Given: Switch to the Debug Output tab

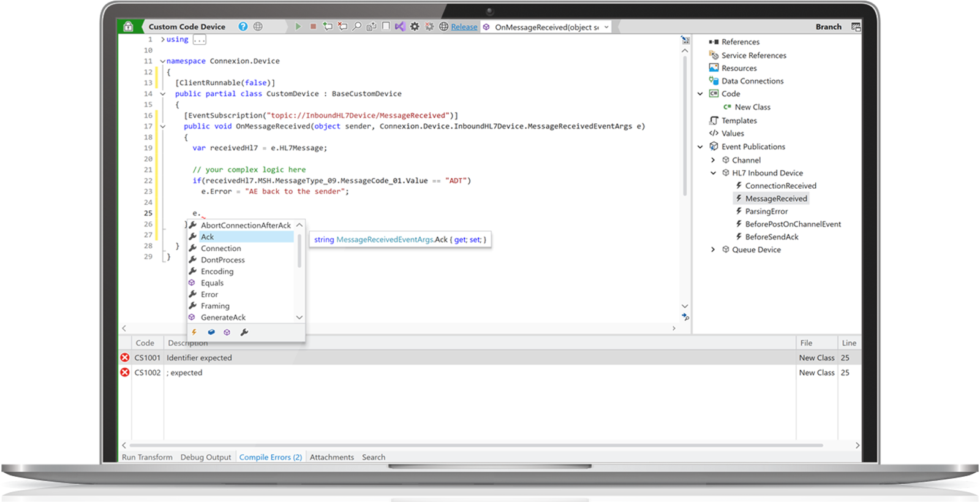Looking at the screenshot, I should pos(206,457).
